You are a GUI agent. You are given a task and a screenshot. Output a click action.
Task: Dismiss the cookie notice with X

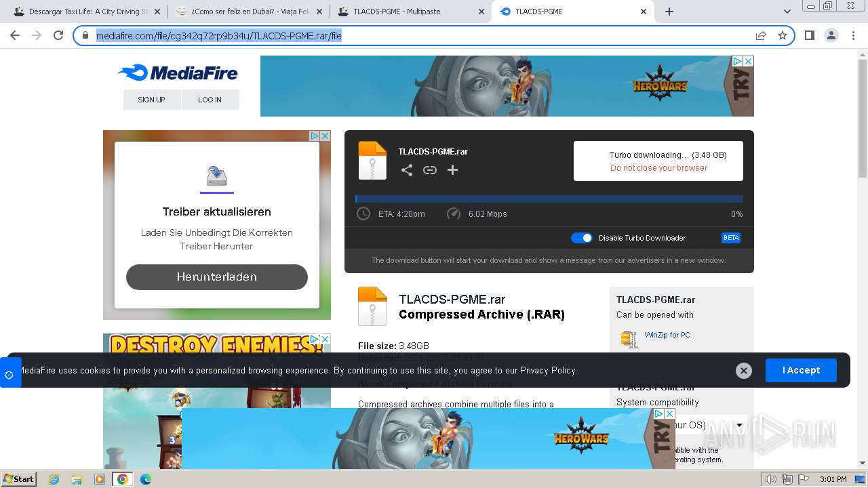pyautogui.click(x=744, y=371)
